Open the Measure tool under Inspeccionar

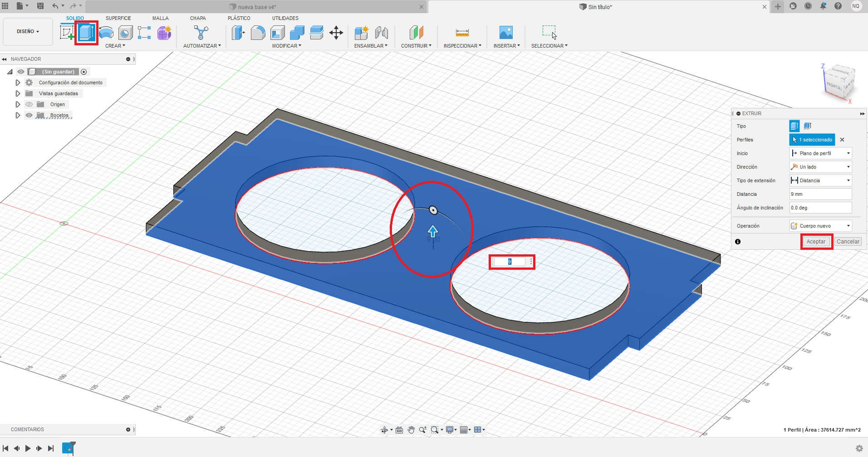462,33
